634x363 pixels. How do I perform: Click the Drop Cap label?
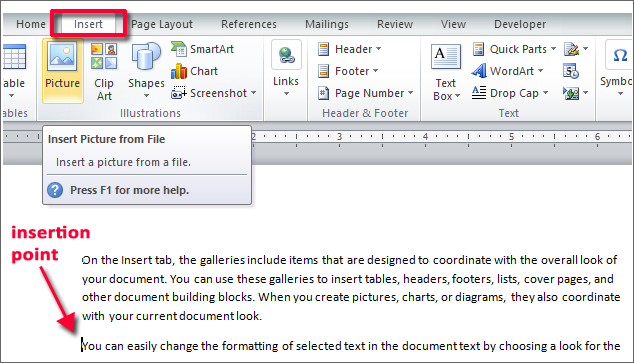tap(514, 93)
